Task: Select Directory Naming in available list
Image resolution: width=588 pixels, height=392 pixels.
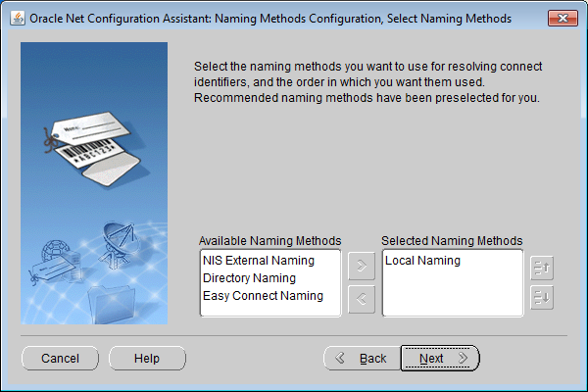Action: [x=249, y=278]
